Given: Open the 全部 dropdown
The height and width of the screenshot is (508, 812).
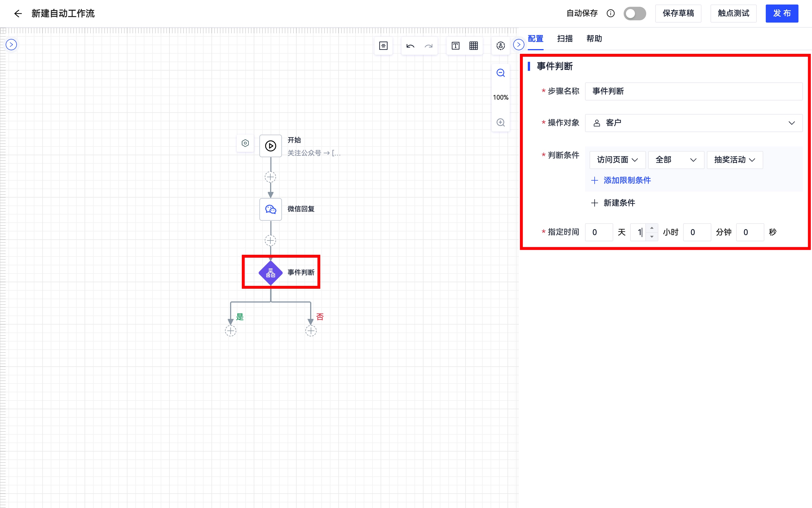Looking at the screenshot, I should (676, 160).
